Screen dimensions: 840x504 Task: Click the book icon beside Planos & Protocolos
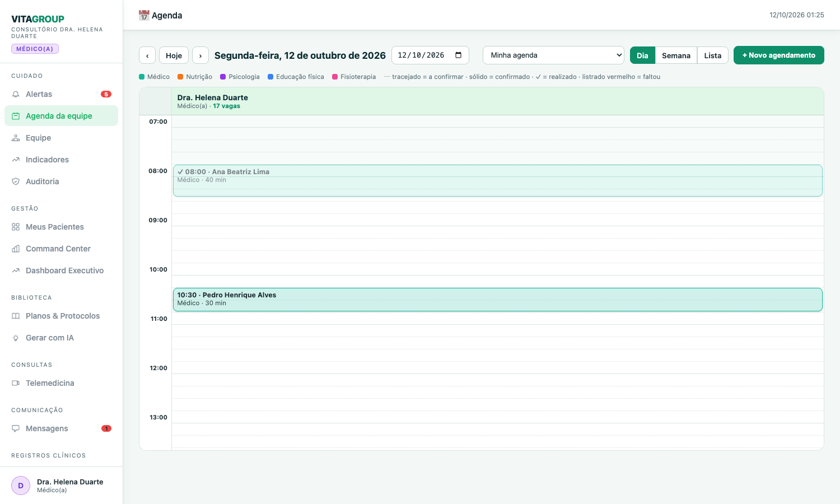tap(16, 316)
